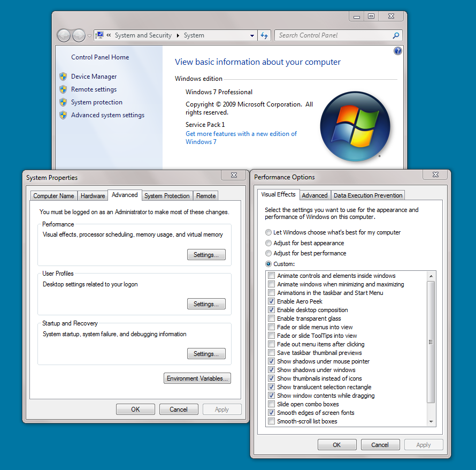
Task: Expand the breadcrumb arrow after System and Security
Action: point(178,35)
